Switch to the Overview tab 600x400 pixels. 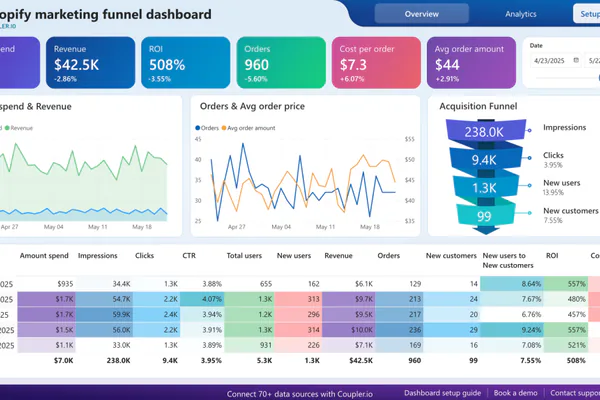422,14
